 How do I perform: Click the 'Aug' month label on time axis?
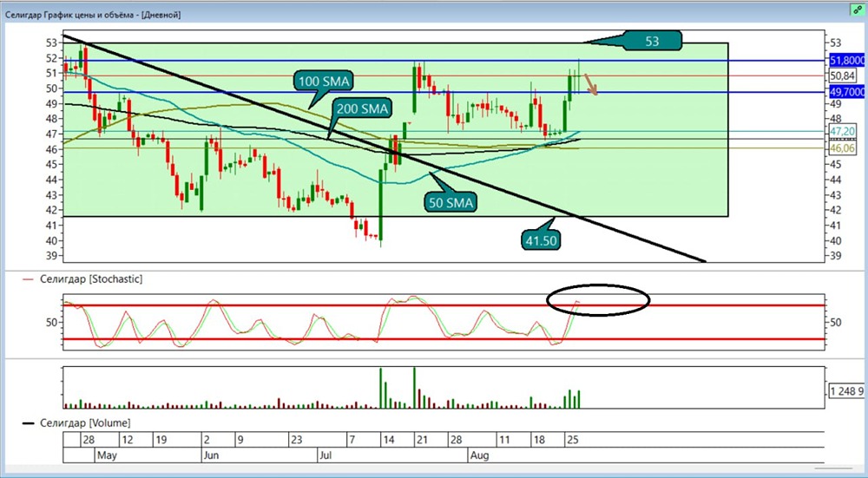(x=478, y=457)
